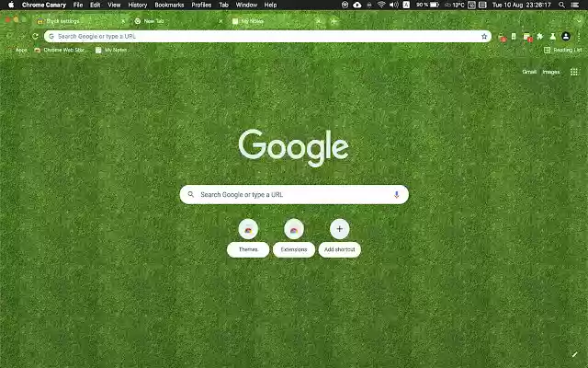
Task: Open the Edit menu
Action: tap(96, 5)
